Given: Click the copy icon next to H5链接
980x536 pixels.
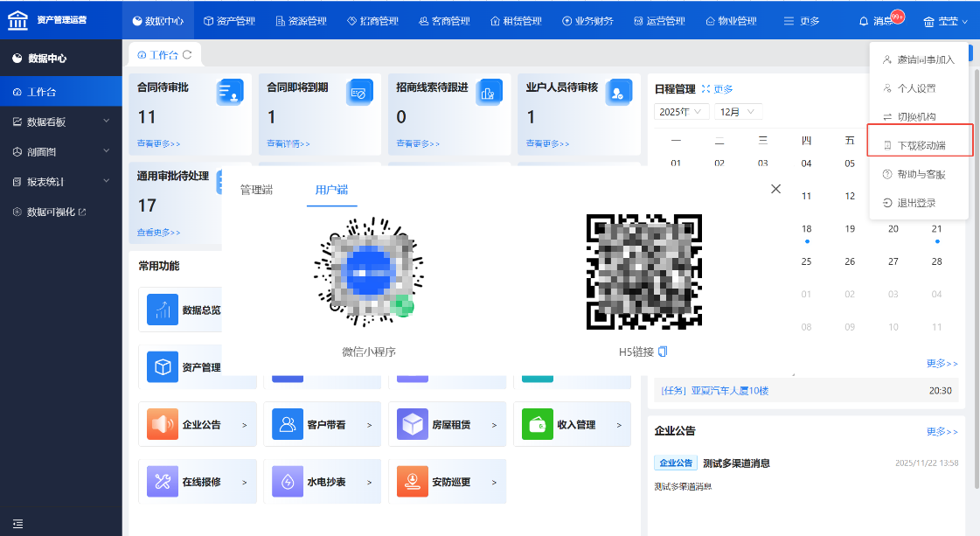Looking at the screenshot, I should [663, 352].
